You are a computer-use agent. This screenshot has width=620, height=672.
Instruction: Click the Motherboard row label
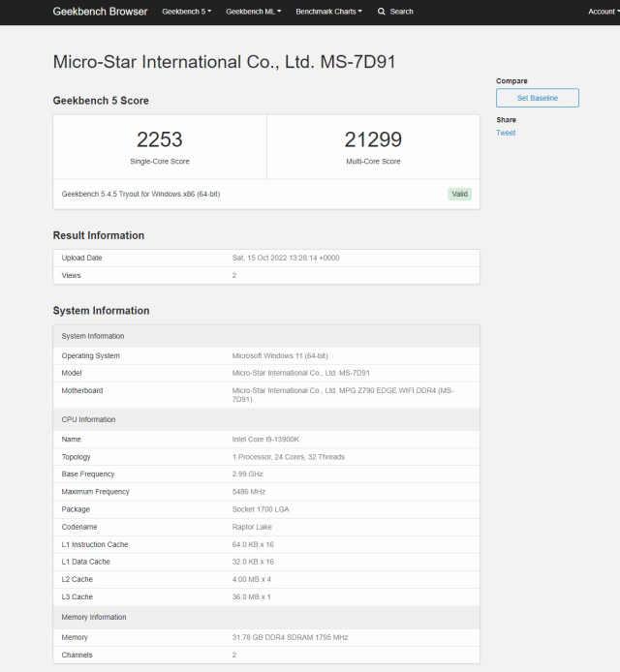82,391
